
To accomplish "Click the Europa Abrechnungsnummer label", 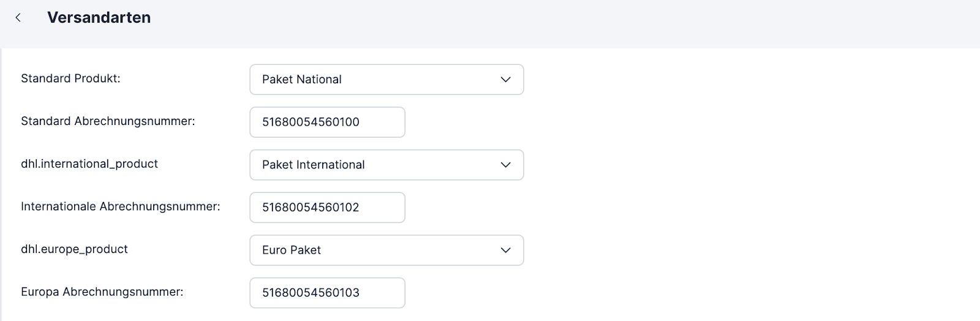I will 102,292.
